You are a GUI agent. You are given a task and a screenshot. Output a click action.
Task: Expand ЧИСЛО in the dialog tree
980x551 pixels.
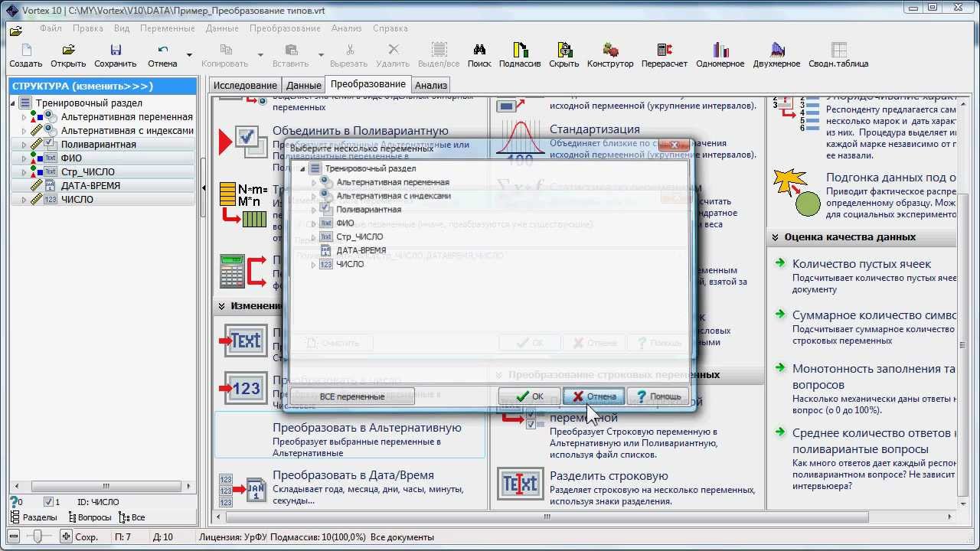click(314, 265)
